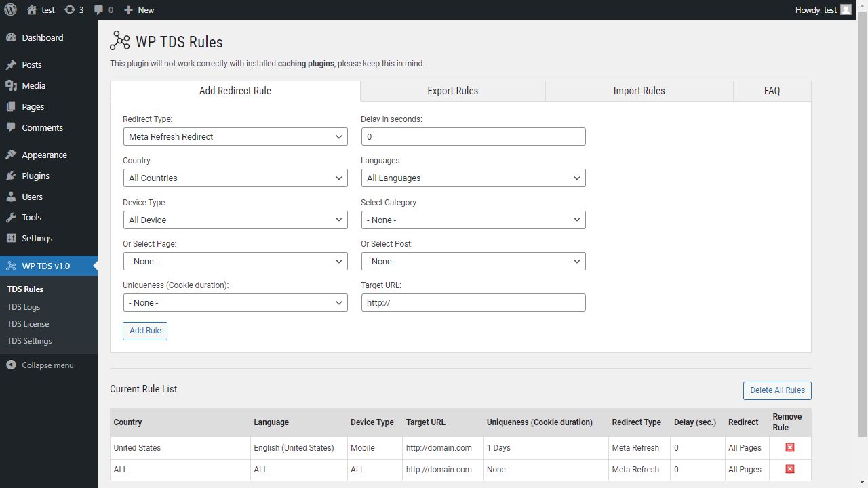The width and height of the screenshot is (868, 488).
Task: Open the updates icon showing 3
Action: [70, 9]
